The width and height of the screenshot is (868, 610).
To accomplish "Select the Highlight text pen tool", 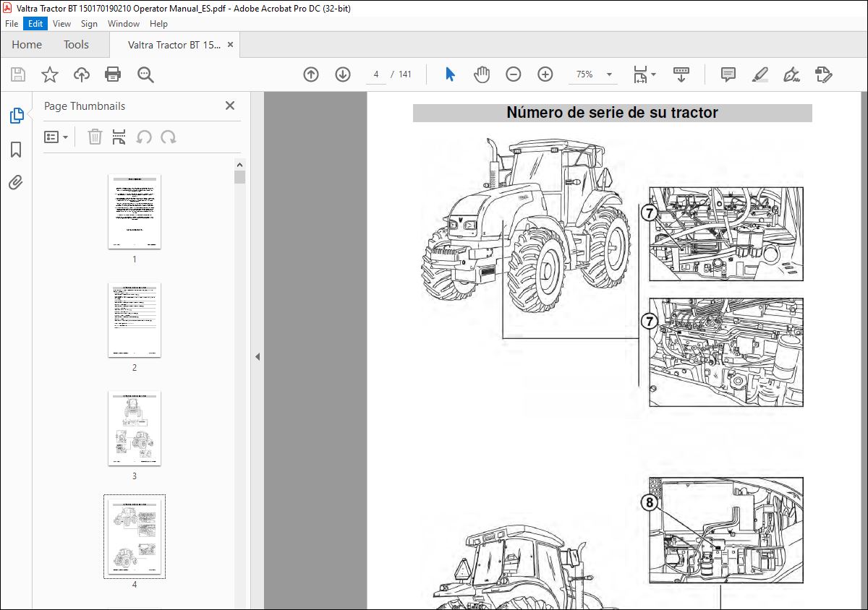I will pos(759,74).
